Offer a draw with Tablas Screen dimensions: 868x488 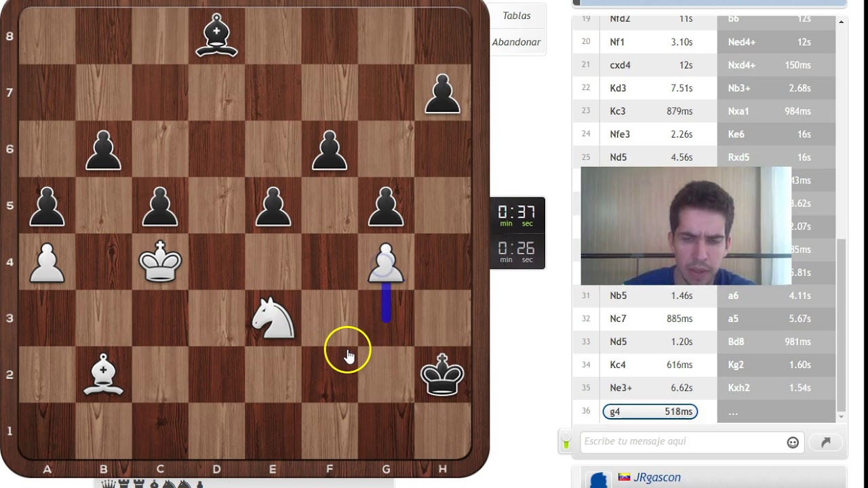(x=517, y=16)
